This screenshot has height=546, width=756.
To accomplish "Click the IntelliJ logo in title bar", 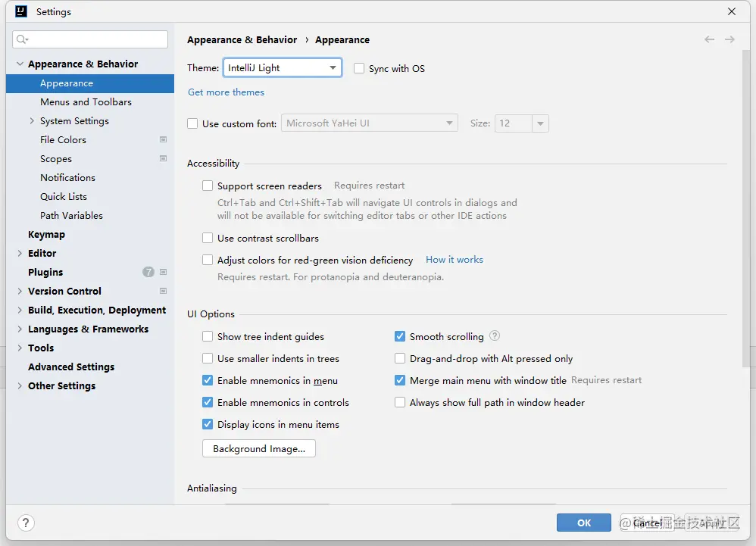I will click(x=21, y=11).
